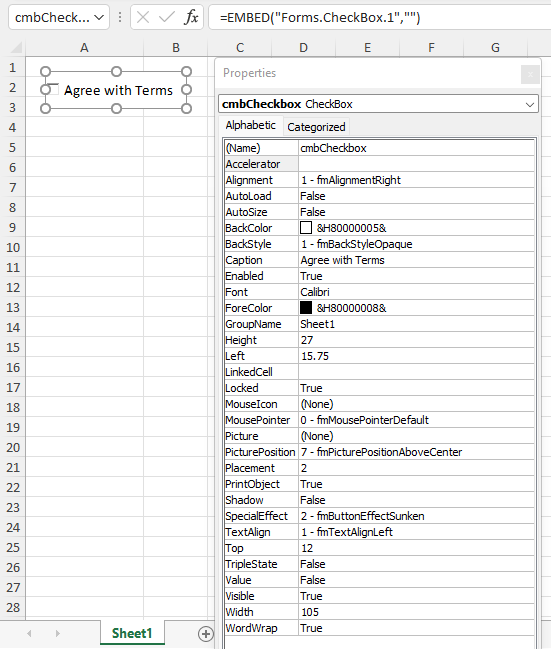This screenshot has height=649, width=551.
Task: Click the Cancel X icon in formula bar
Action: (x=143, y=17)
